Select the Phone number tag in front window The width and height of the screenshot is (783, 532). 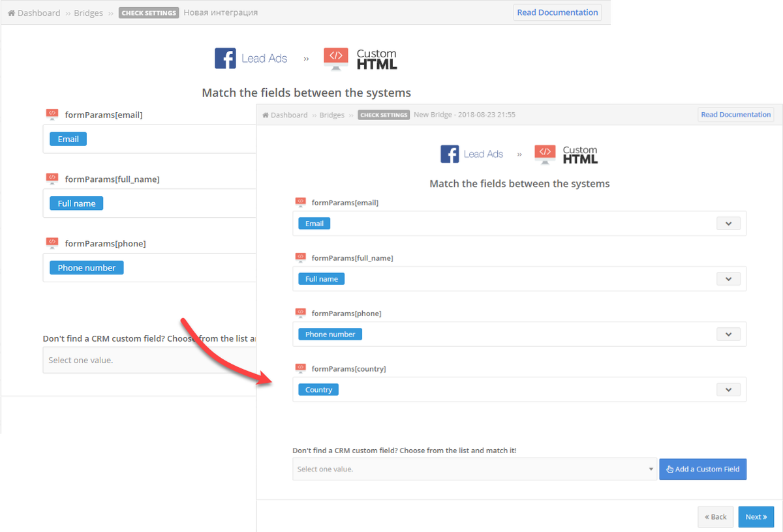[330, 334]
